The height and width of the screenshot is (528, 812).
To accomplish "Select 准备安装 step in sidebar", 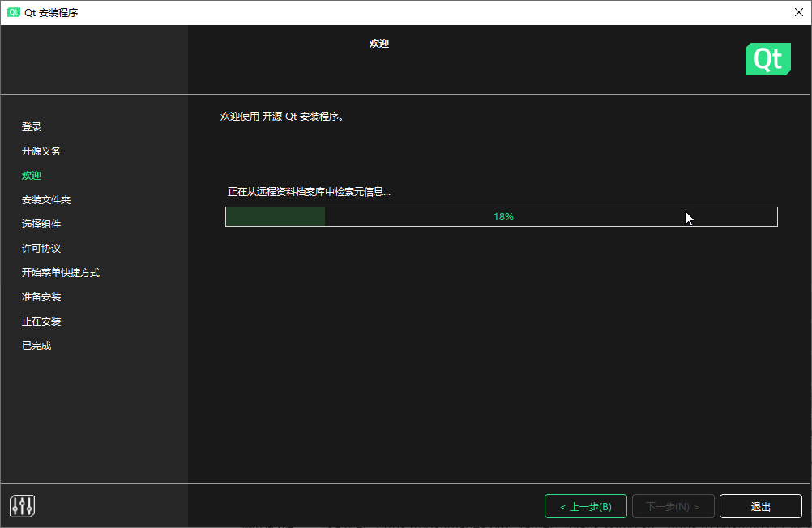I will tap(41, 297).
